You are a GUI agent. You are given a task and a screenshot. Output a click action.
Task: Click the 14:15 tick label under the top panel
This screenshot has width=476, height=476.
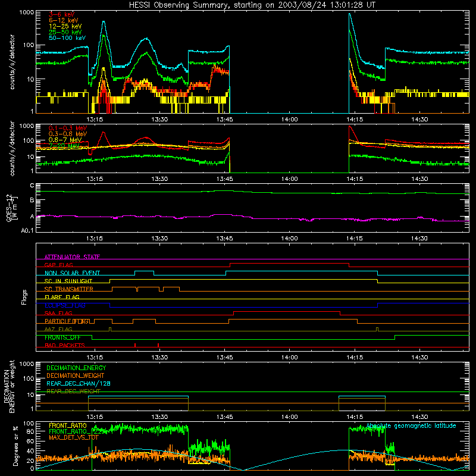[x=355, y=119]
